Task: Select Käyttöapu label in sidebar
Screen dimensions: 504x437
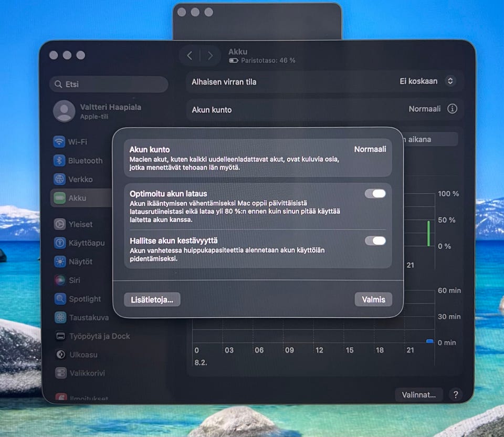Action: (x=87, y=243)
